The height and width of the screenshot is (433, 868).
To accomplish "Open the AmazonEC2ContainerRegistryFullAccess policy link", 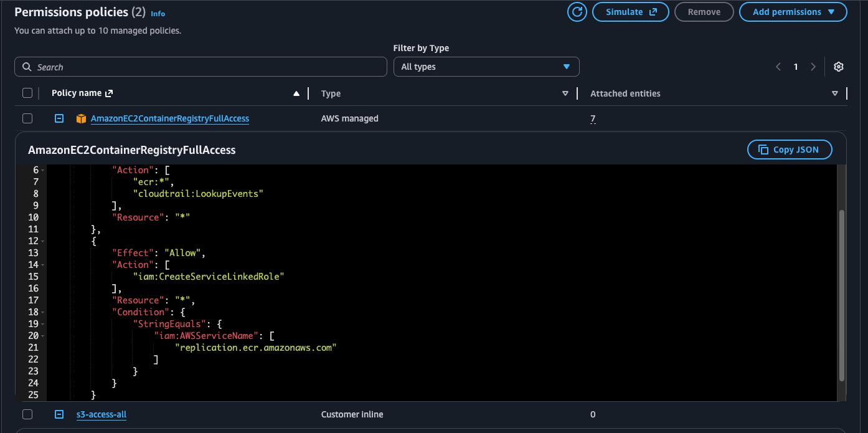I will point(169,118).
